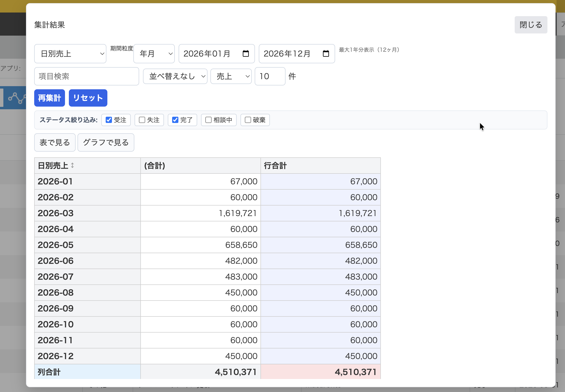Close the dialog with 閉じる button

coord(531,25)
